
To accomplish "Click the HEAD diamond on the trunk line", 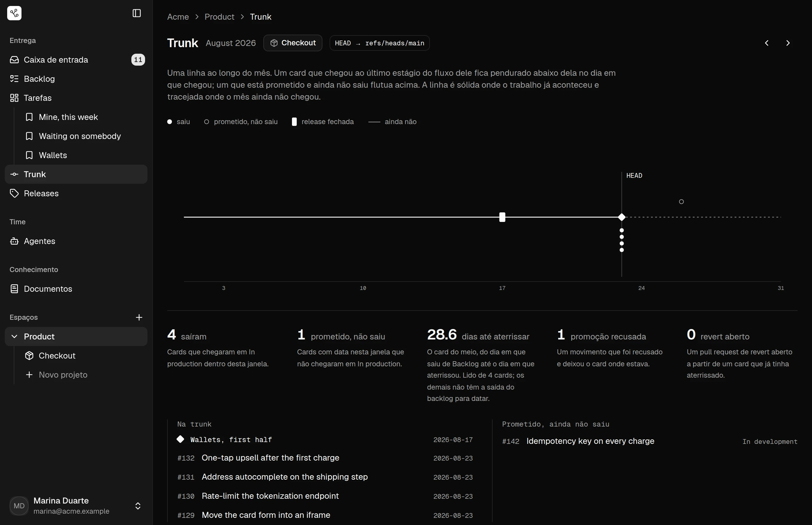I will (x=622, y=217).
